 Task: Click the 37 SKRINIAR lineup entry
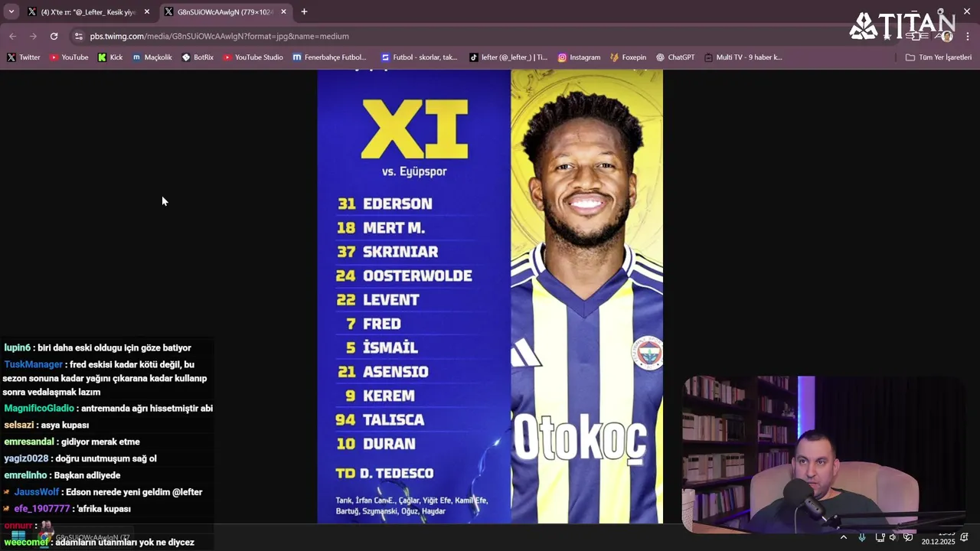click(x=387, y=252)
